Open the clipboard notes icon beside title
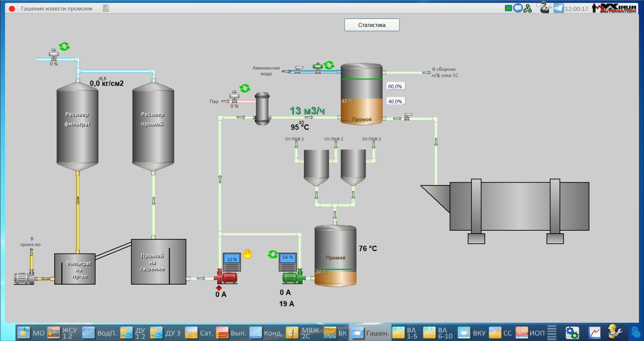The height and width of the screenshot is (341, 644). (x=106, y=8)
